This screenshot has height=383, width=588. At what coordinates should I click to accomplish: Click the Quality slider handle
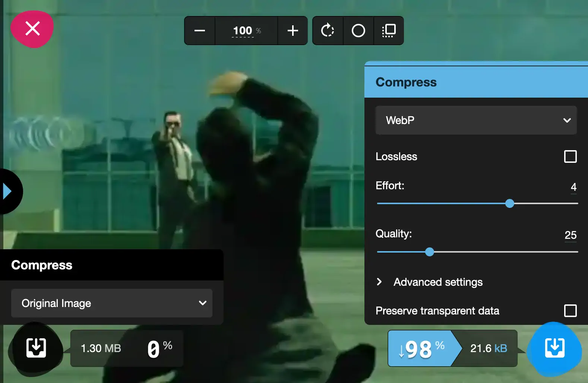pos(430,252)
